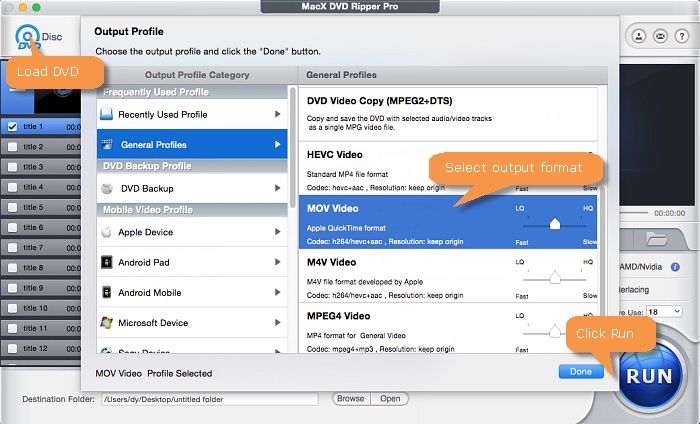
Task: Click the Apple Device logo icon
Action: pyautogui.click(x=106, y=232)
